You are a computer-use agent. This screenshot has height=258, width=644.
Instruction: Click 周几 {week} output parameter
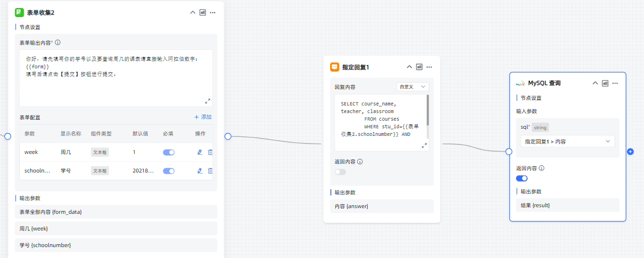(116, 229)
